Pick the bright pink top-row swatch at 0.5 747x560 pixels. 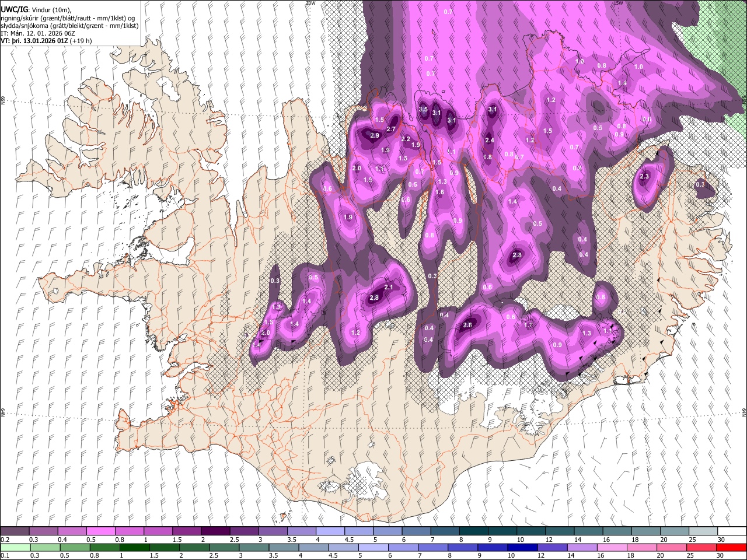tap(100, 531)
